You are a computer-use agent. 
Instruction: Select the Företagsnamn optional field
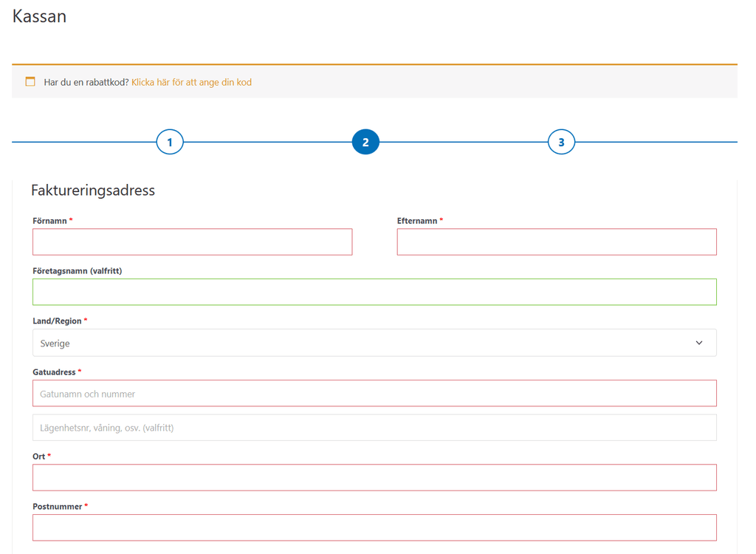(374, 293)
